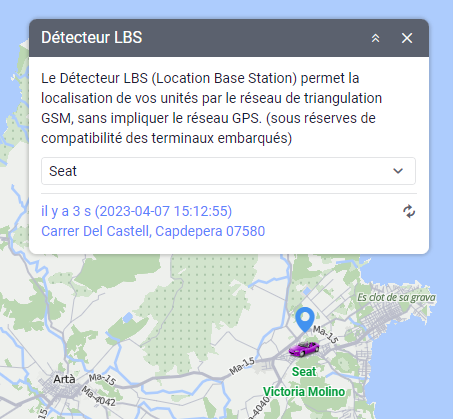Refresh the LBS location
This screenshot has height=419, width=453.
tap(409, 211)
